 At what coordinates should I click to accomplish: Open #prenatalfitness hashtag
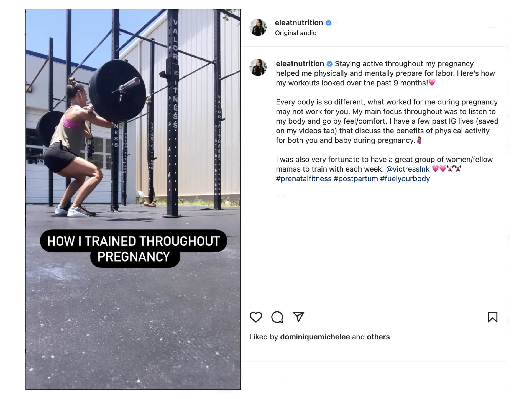pyautogui.click(x=303, y=179)
